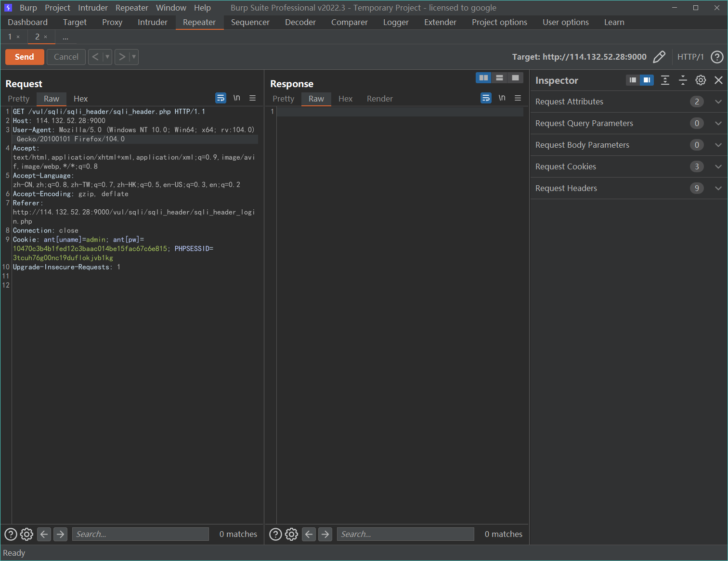Viewport: 728px width, 561px height.
Task: Jump to next match in Request search
Action: 60,534
